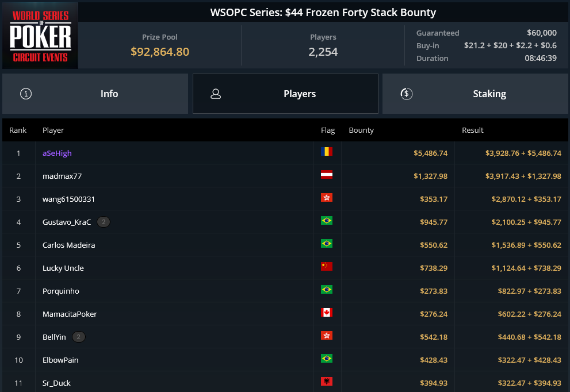Click Porquinho's bounty $273.83

tap(434, 291)
